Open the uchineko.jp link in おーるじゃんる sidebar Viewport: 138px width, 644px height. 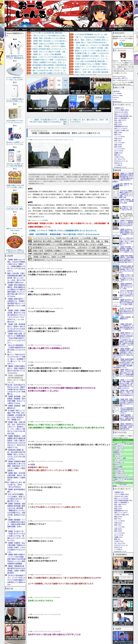coord(119,76)
